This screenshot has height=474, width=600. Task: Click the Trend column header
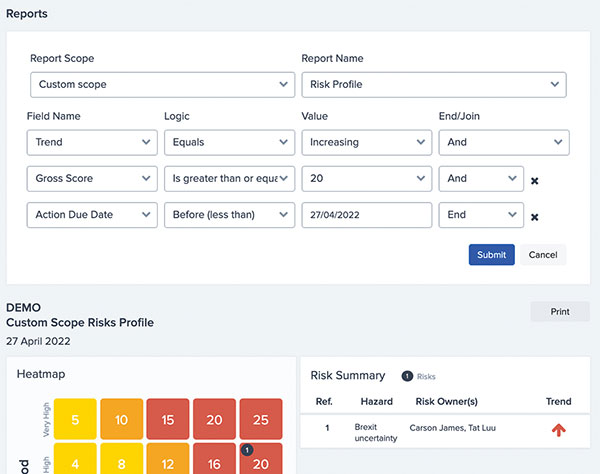coord(559,401)
